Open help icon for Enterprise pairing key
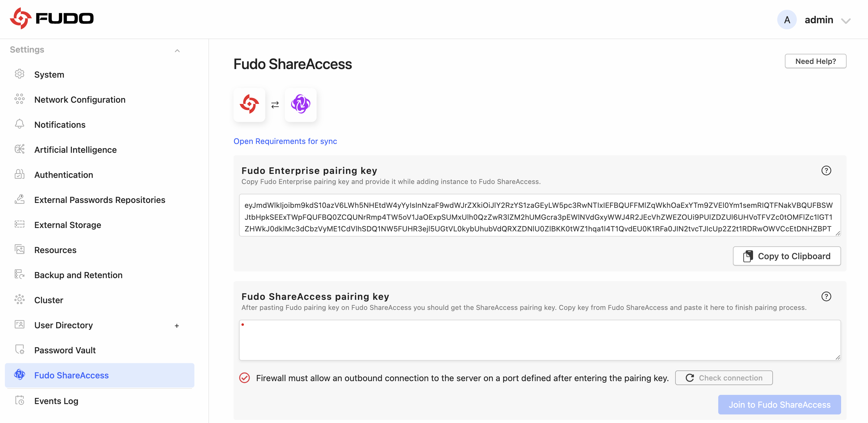The width and height of the screenshot is (868, 423). (826, 171)
